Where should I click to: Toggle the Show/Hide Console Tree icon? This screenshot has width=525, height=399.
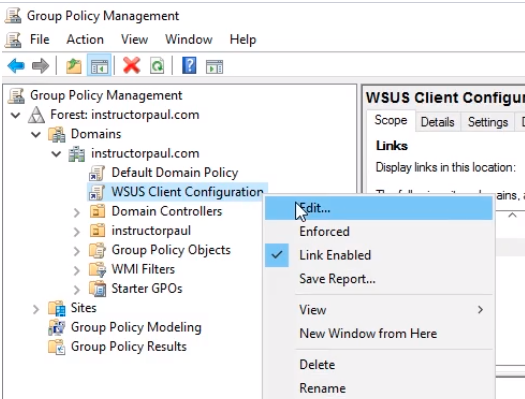coord(99,66)
